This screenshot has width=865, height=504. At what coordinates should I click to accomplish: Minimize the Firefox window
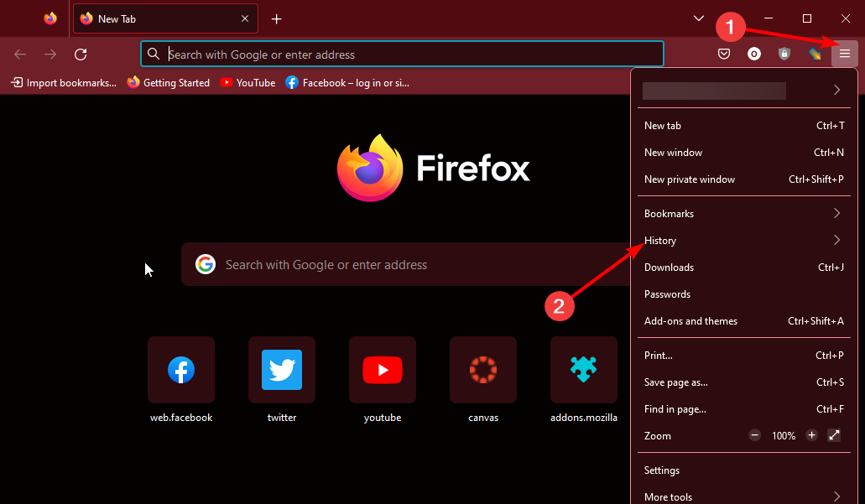[769, 18]
